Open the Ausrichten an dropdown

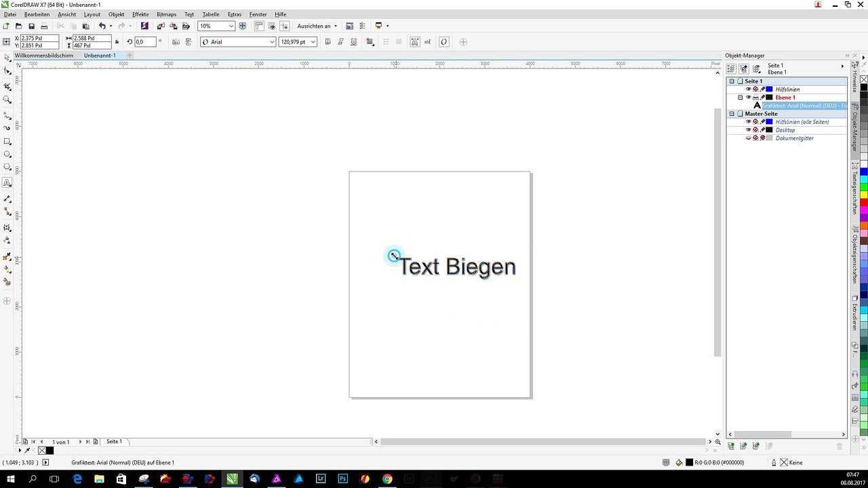317,26
